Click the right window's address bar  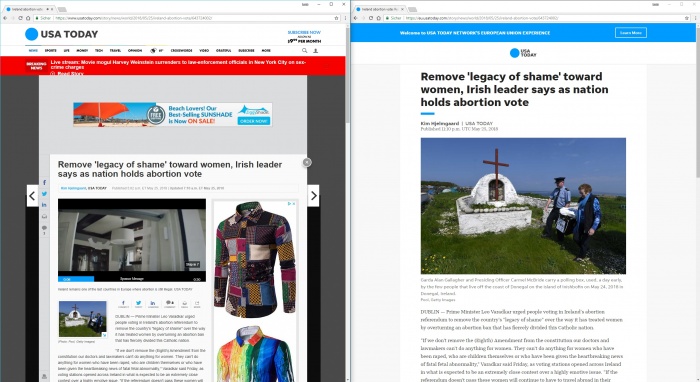537,18
